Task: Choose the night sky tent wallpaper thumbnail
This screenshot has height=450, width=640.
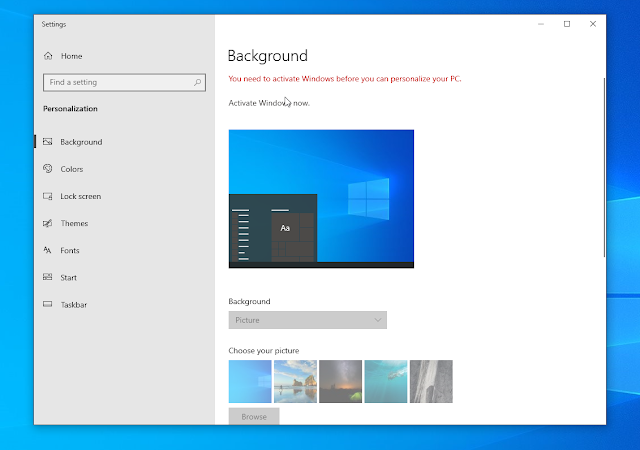Action: click(x=340, y=381)
